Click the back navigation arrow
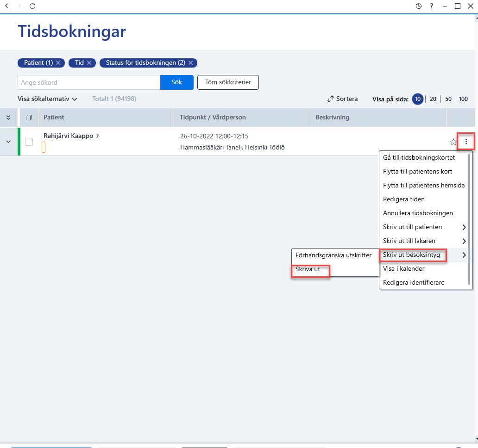The width and height of the screenshot is (478, 448). click(6, 6)
